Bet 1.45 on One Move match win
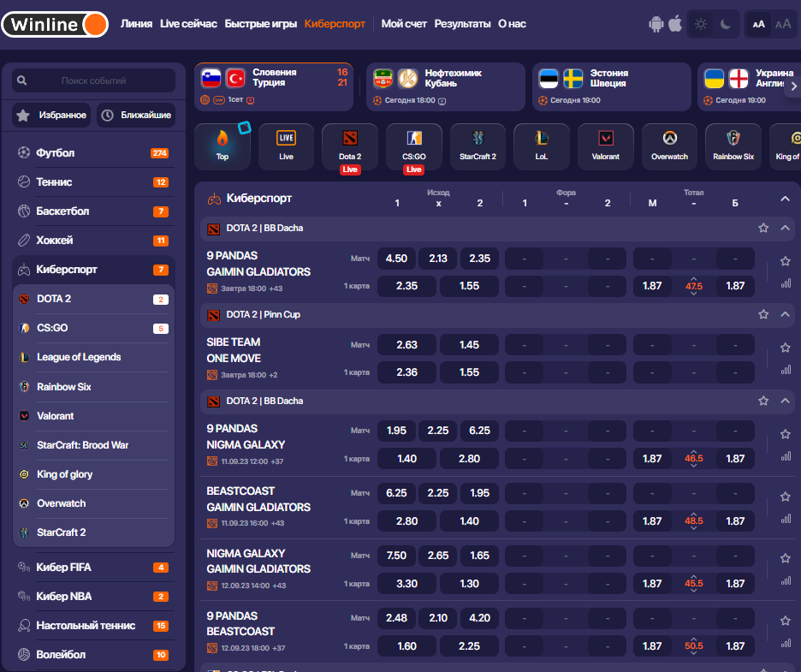This screenshot has height=672, width=801. pos(469,345)
